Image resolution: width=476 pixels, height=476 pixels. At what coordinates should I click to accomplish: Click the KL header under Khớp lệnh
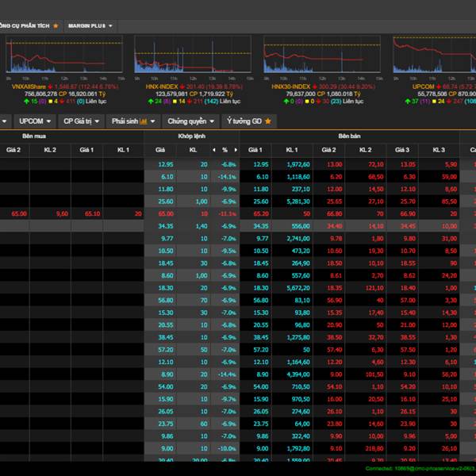pos(193,150)
